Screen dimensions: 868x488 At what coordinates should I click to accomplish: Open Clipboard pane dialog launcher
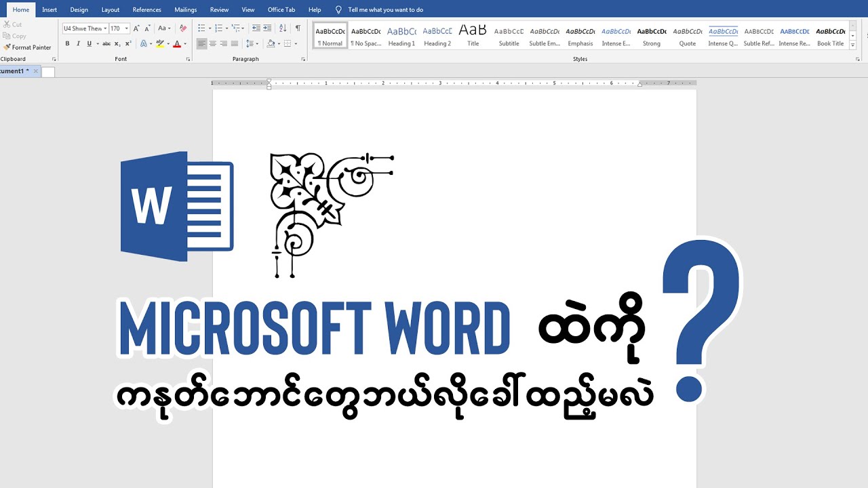tap(54, 60)
